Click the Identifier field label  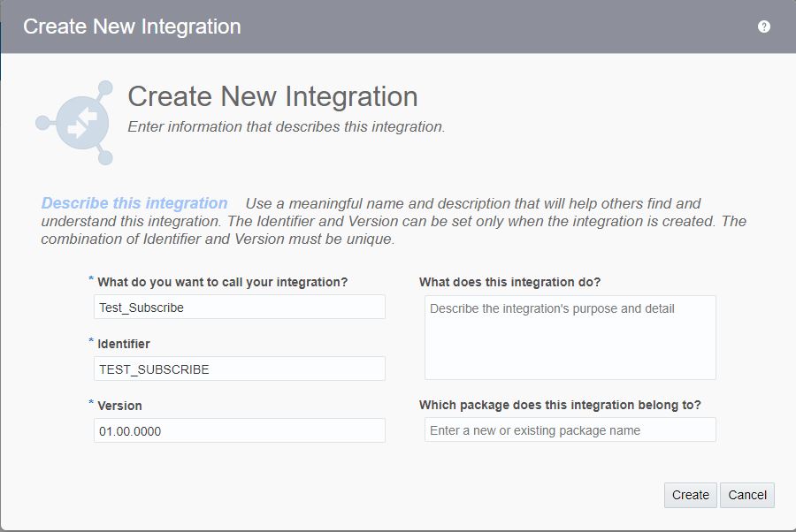[x=123, y=344]
